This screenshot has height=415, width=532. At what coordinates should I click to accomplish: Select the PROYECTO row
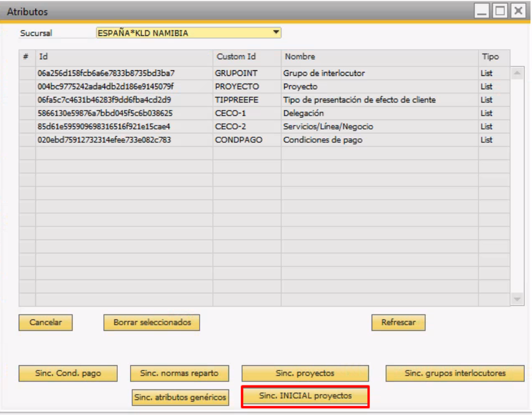tap(237, 87)
